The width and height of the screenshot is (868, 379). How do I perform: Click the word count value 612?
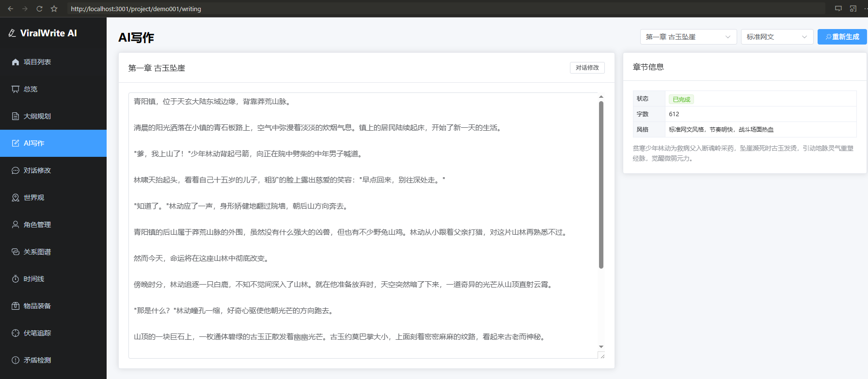pyautogui.click(x=674, y=114)
